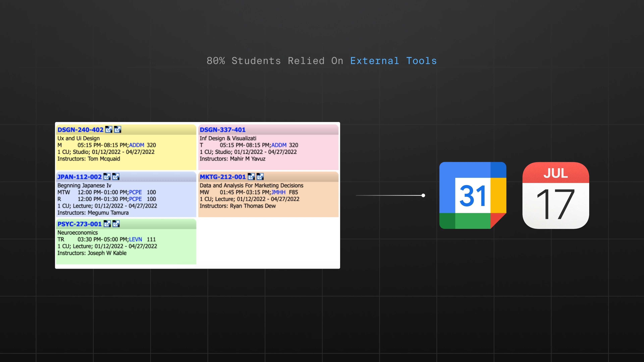
Task: Open the DSGN-337-401 course link
Action: click(223, 130)
